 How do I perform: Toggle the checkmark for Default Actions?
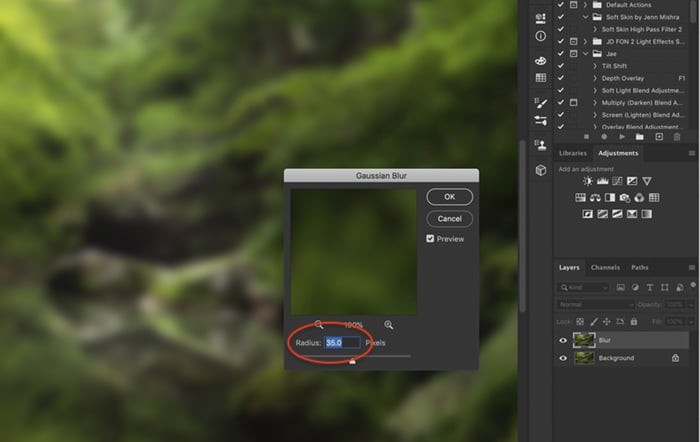tap(561, 5)
